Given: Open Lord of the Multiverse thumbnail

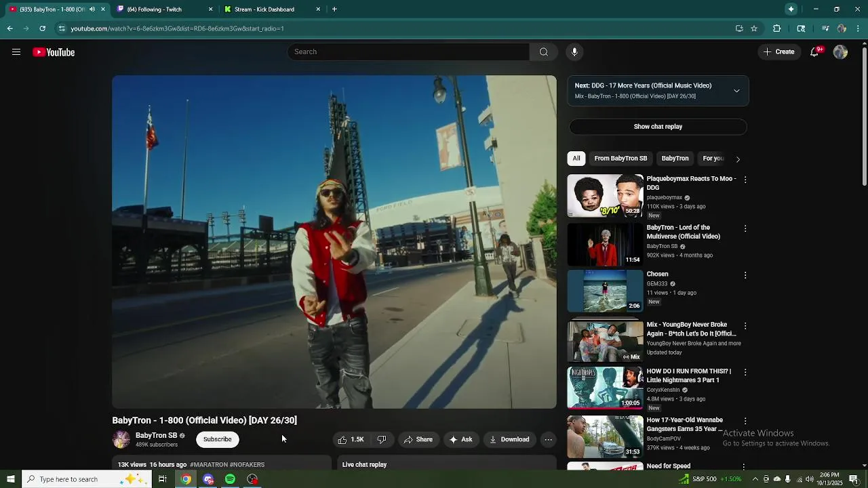Looking at the screenshot, I should [x=605, y=245].
